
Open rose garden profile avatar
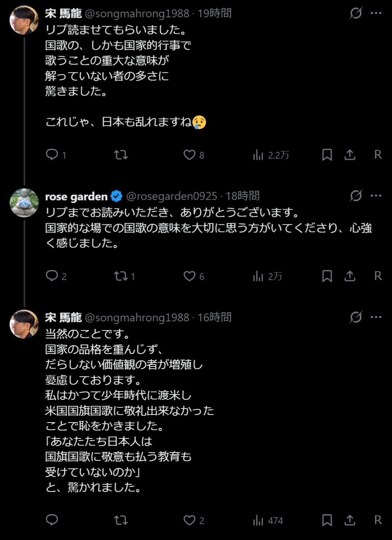(24, 203)
